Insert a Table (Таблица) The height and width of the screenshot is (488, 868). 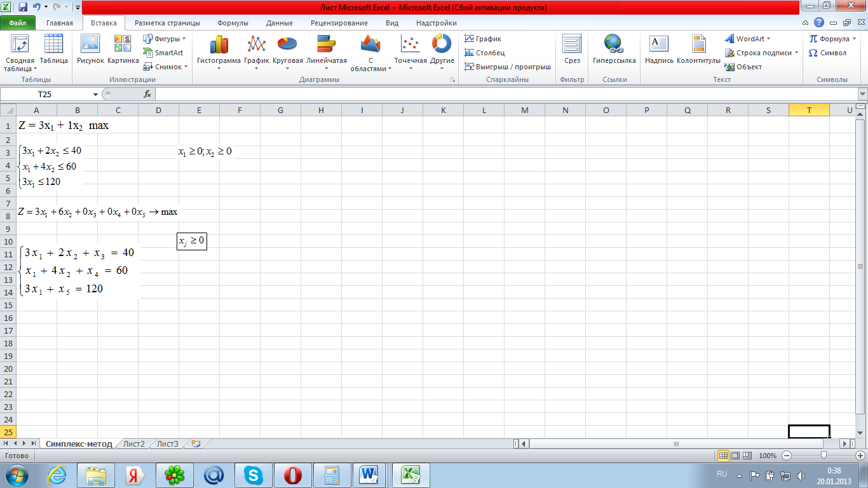pyautogui.click(x=54, y=51)
